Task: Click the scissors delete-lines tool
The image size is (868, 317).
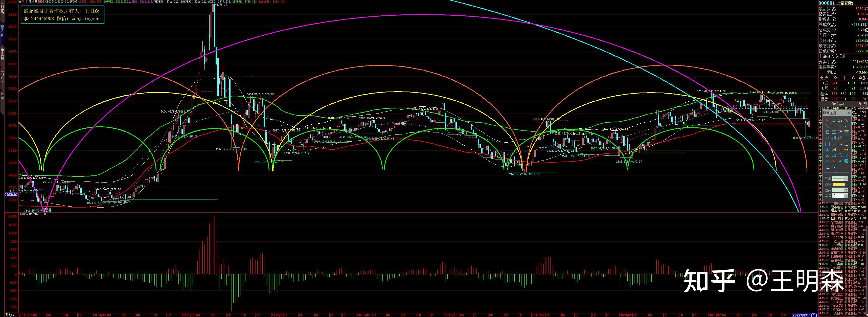Action: 834,167
